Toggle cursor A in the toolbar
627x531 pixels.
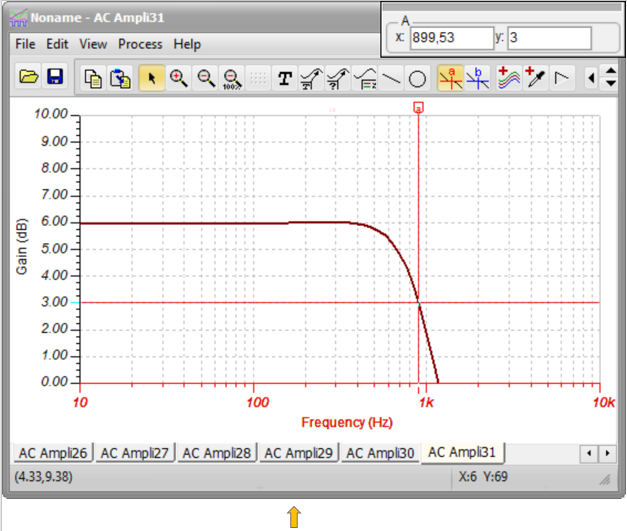(x=451, y=77)
